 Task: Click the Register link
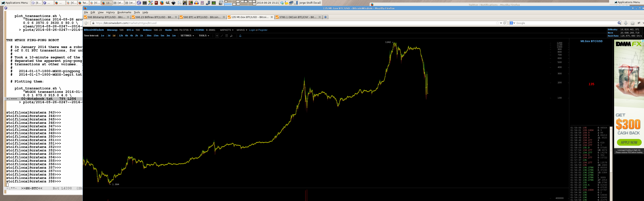263,30
